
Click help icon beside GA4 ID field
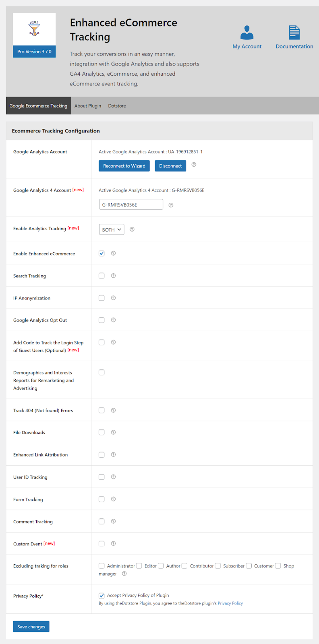coord(171,205)
